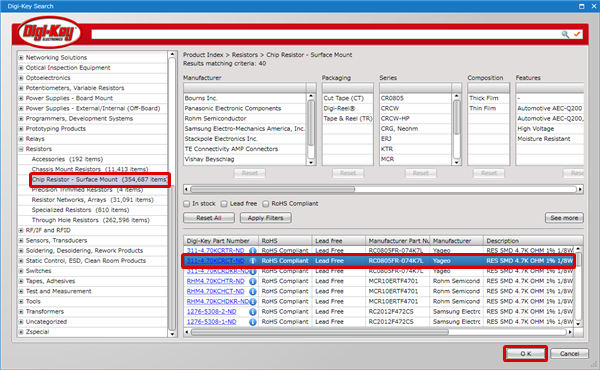Open info icon for RHM4.70KCHCT-ND row
Image resolution: width=600 pixels, height=370 pixels.
click(x=253, y=291)
